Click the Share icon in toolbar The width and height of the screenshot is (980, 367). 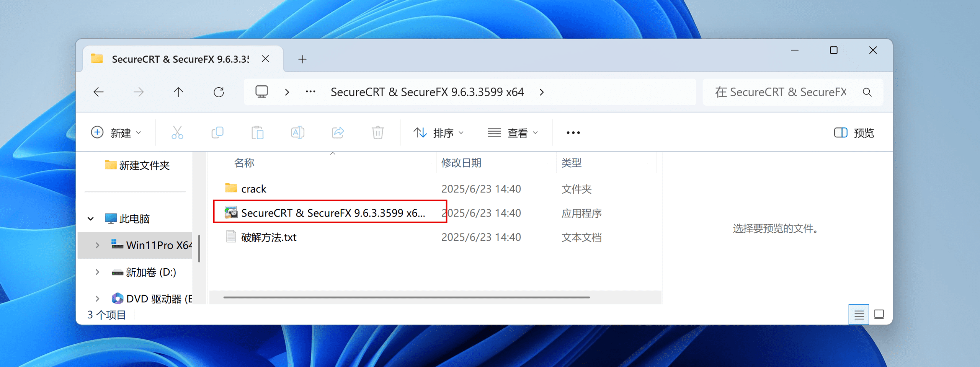point(338,133)
